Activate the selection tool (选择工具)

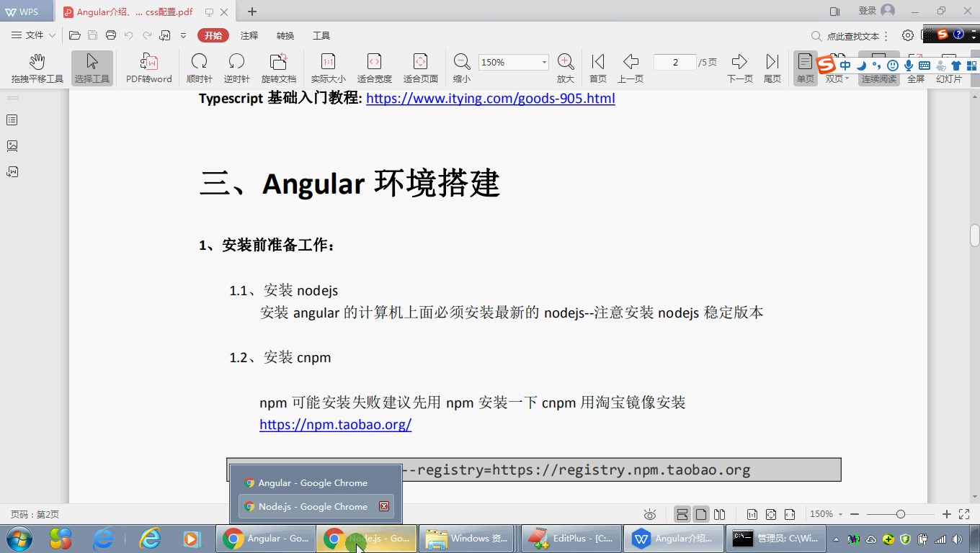(x=92, y=68)
